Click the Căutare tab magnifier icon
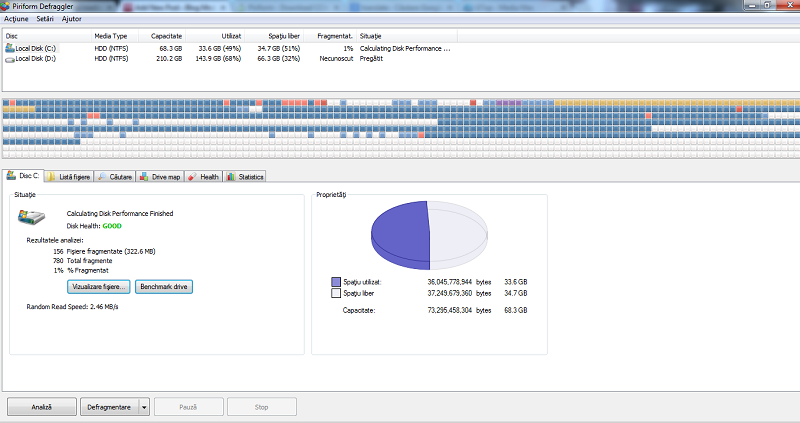 tap(102, 177)
